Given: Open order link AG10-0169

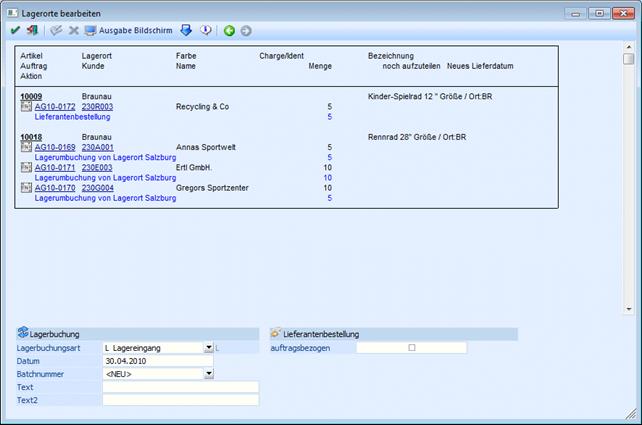Looking at the screenshot, I should tap(54, 146).
